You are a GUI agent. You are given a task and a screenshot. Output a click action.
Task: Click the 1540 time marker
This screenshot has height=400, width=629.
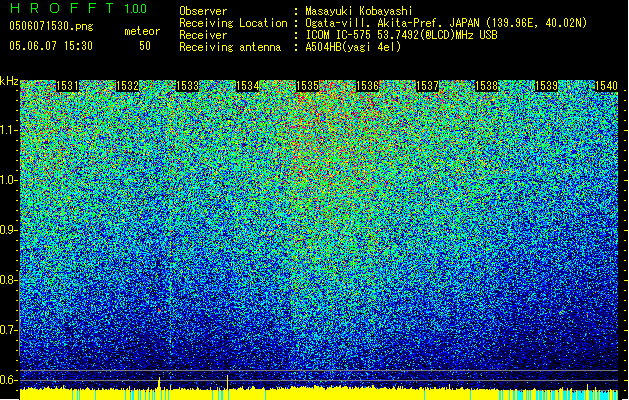click(x=607, y=86)
